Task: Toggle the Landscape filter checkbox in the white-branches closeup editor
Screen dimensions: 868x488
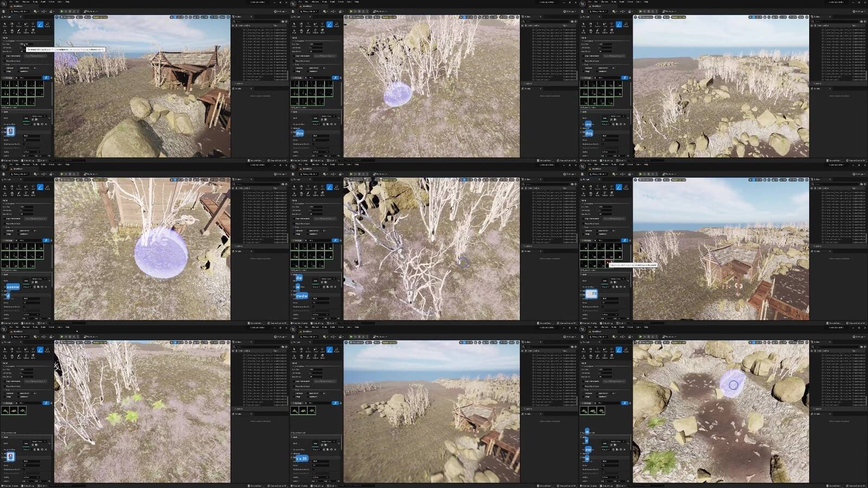Action: tap(293, 231)
